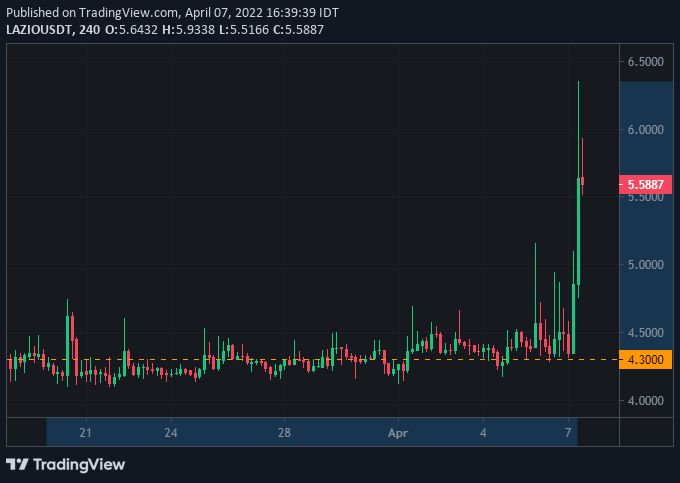Click the 24 date label on time axis
The height and width of the screenshot is (483, 680).
pos(171,433)
